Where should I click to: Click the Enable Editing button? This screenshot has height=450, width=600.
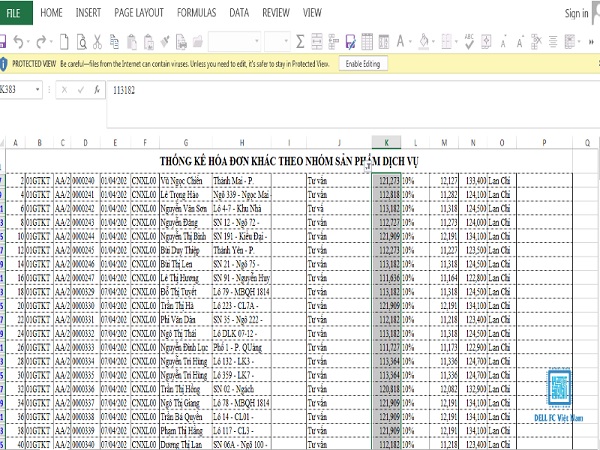363,64
